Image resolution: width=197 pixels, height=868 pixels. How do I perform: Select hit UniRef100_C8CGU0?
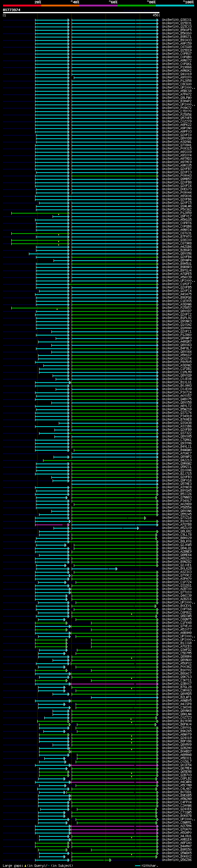[176, 84]
